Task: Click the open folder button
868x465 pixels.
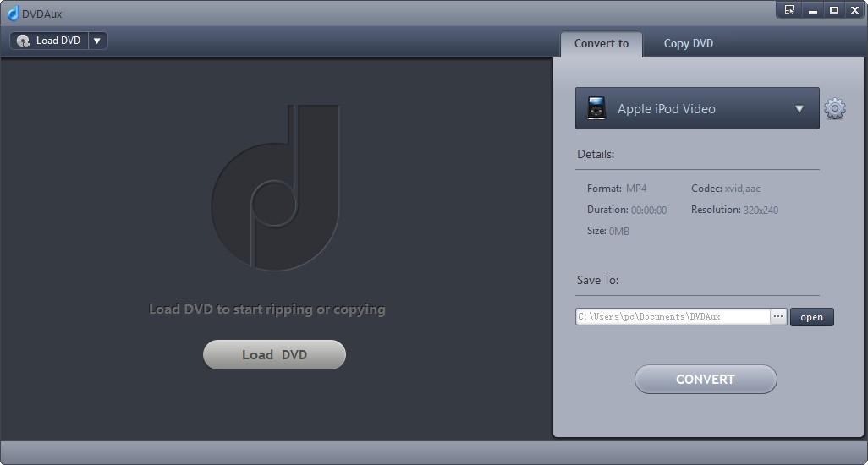Action: point(811,317)
